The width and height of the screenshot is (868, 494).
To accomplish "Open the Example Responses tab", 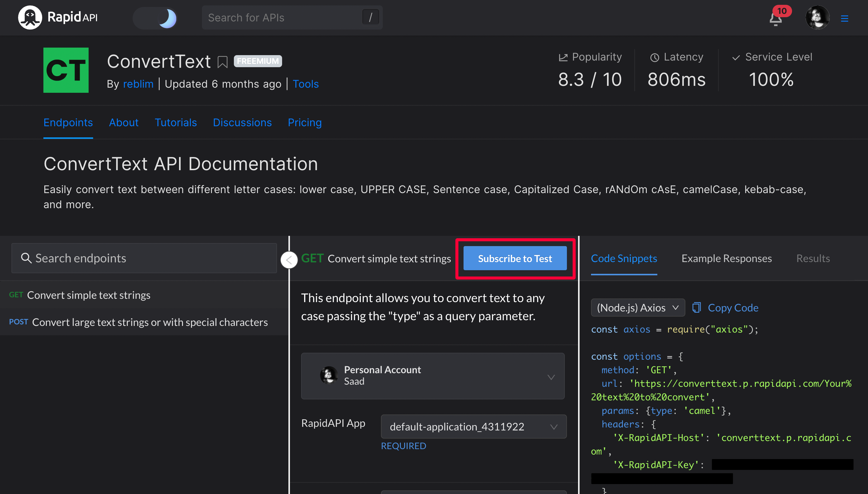I will point(726,258).
